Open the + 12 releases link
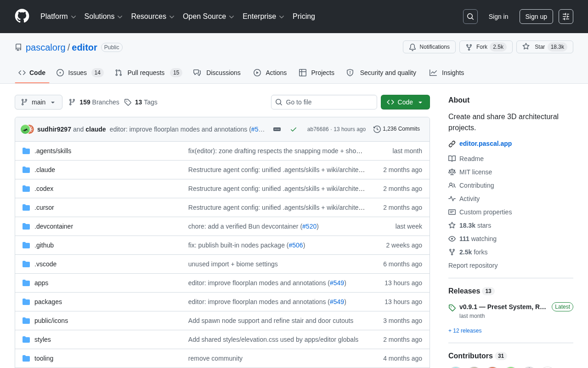Screen dimensions: 588x368 [465, 331]
